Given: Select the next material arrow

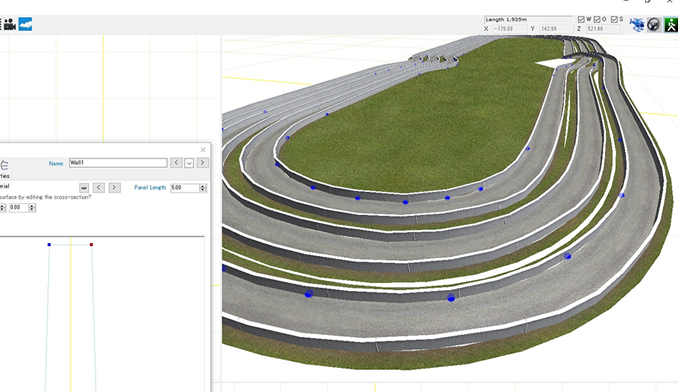Looking at the screenshot, I should [114, 188].
